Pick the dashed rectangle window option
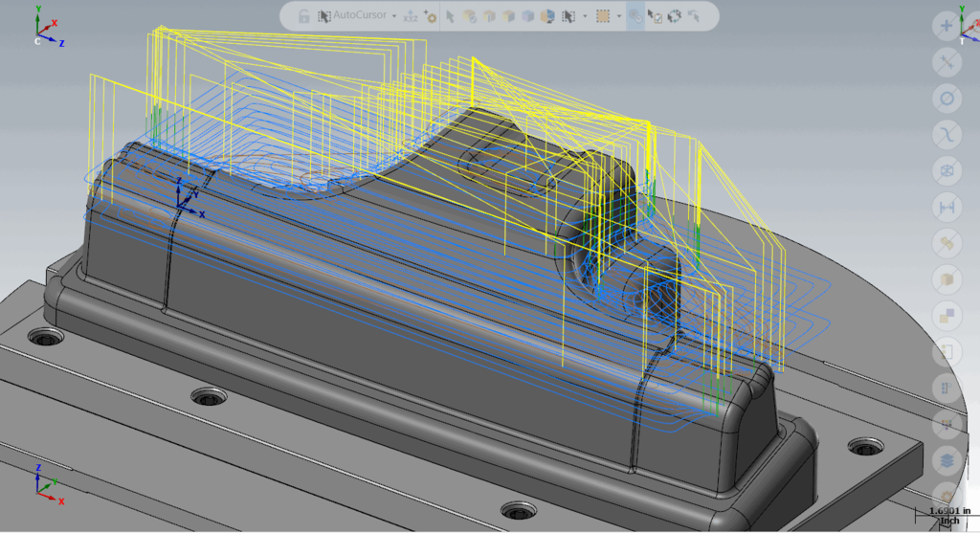This screenshot has height=533, width=980. click(603, 16)
